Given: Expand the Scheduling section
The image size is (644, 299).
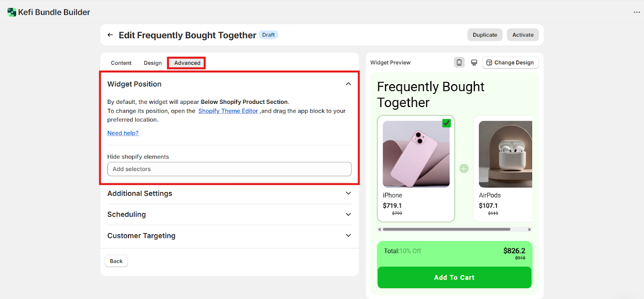Looking at the screenshot, I should point(348,214).
